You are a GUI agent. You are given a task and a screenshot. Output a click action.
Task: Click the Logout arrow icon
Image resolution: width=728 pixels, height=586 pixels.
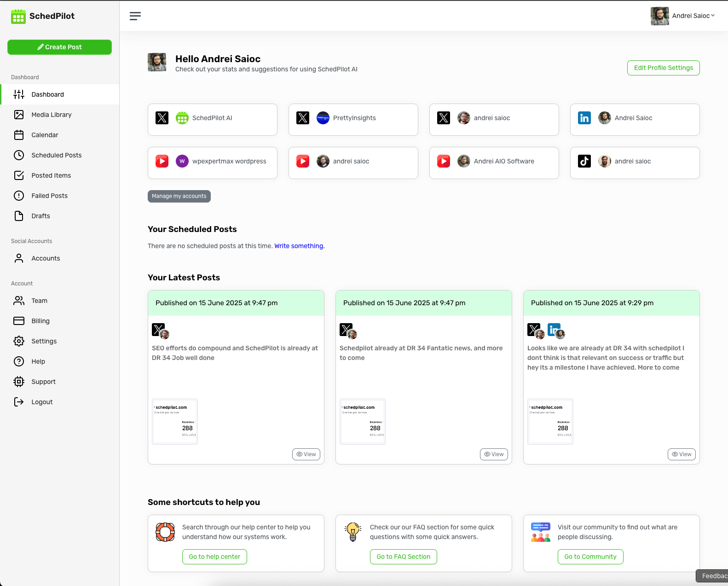[x=19, y=402]
